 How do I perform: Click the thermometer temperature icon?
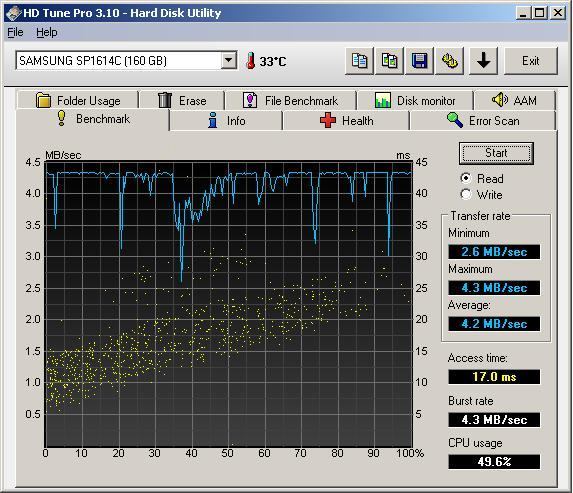pos(251,61)
